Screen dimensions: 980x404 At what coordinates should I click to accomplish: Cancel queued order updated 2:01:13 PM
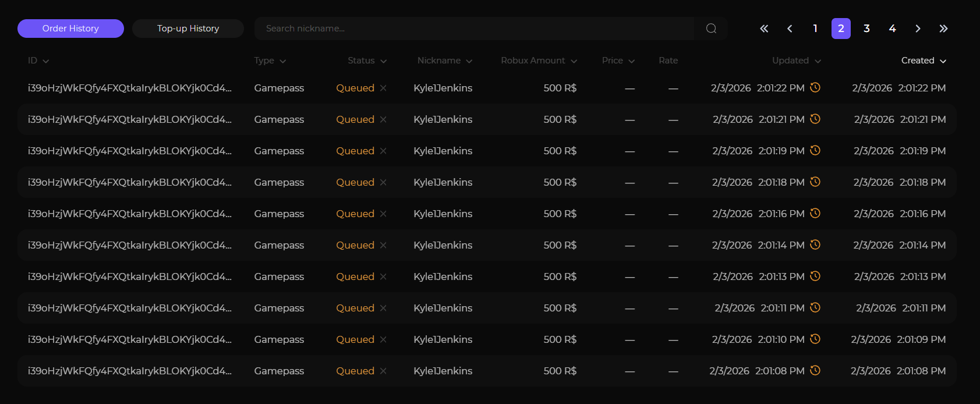[x=383, y=277]
